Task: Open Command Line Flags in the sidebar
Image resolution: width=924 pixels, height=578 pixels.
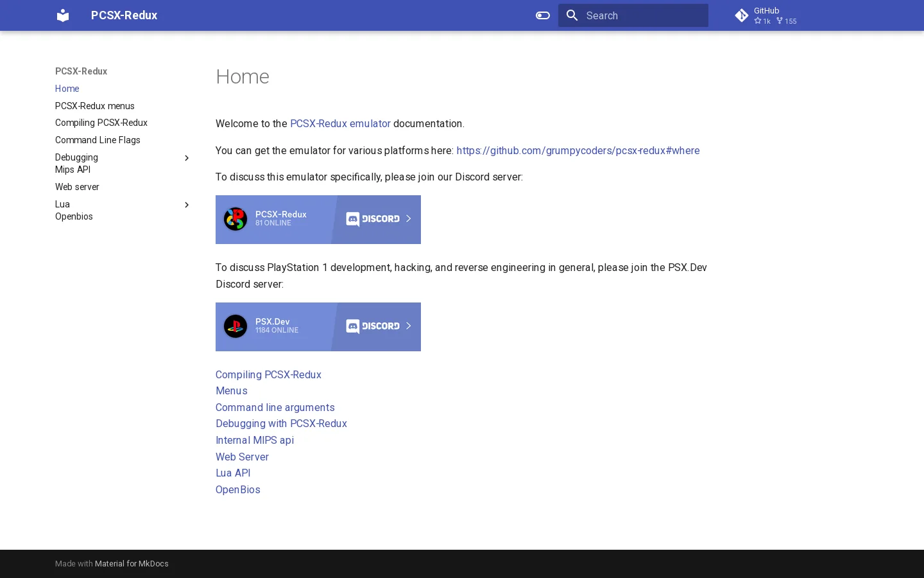Action: 98,140
